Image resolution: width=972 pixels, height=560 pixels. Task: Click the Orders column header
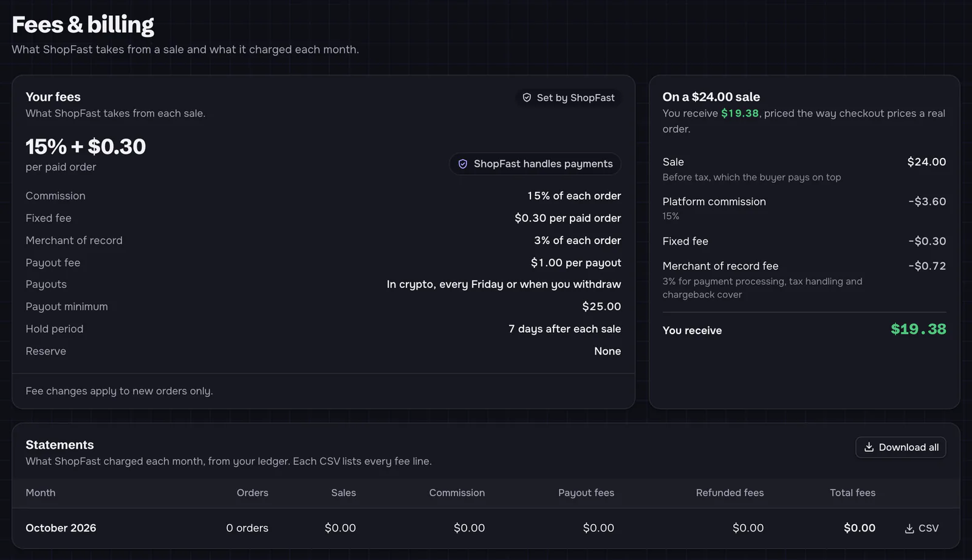click(x=252, y=493)
